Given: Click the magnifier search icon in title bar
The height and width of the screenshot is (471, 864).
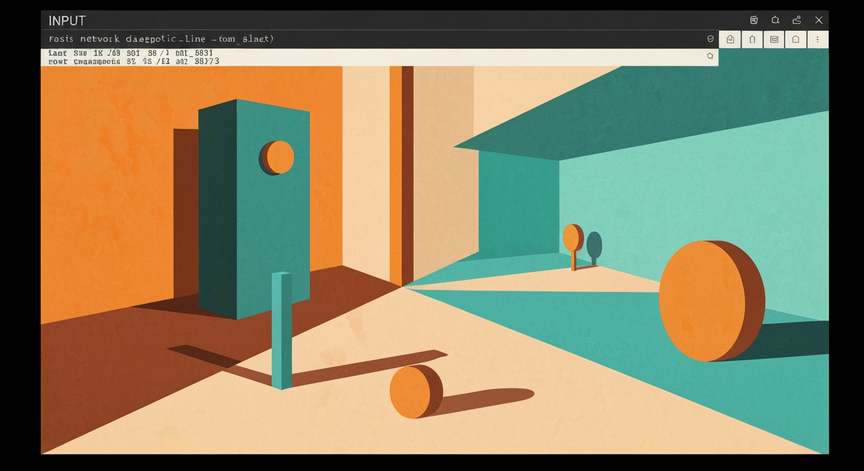Looking at the screenshot, I should point(775,20).
